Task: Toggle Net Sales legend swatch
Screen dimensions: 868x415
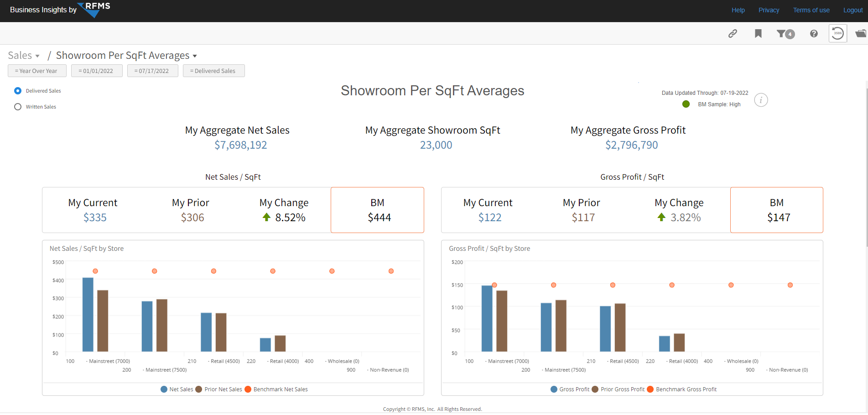Action: pyautogui.click(x=164, y=389)
